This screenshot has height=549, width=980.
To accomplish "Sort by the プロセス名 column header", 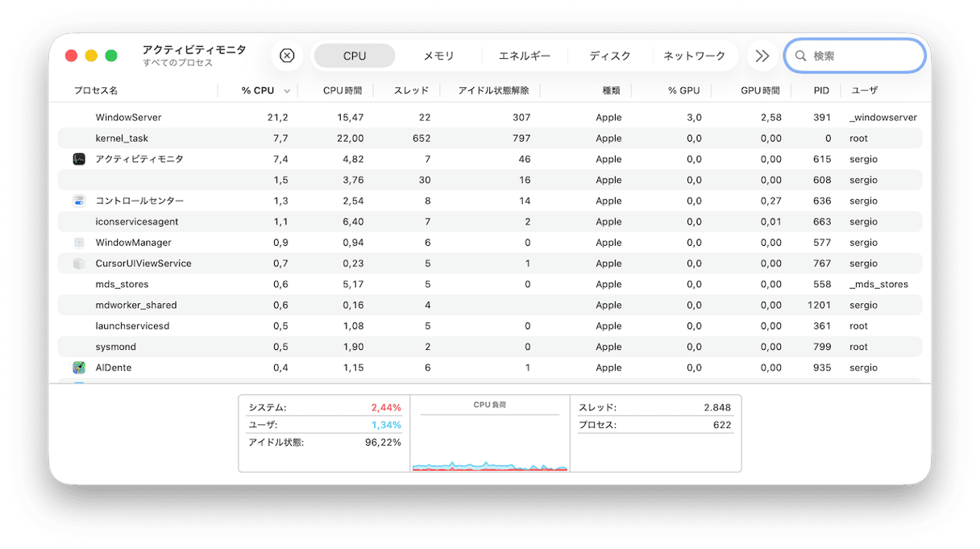I will 96,91.
